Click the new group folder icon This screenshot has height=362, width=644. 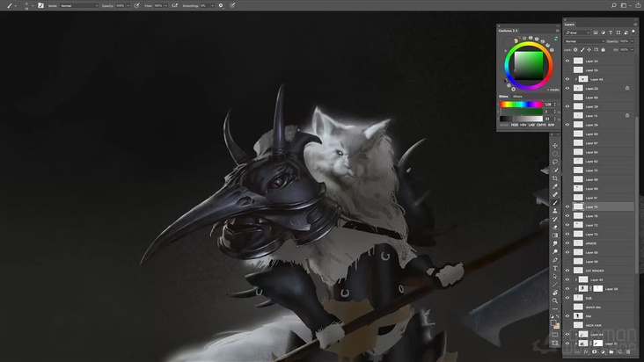tap(611, 351)
